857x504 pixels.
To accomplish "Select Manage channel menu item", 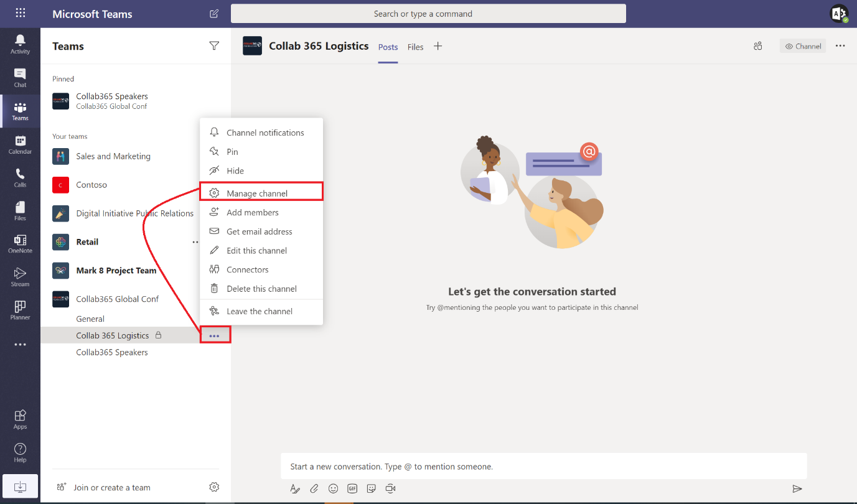I will (261, 193).
